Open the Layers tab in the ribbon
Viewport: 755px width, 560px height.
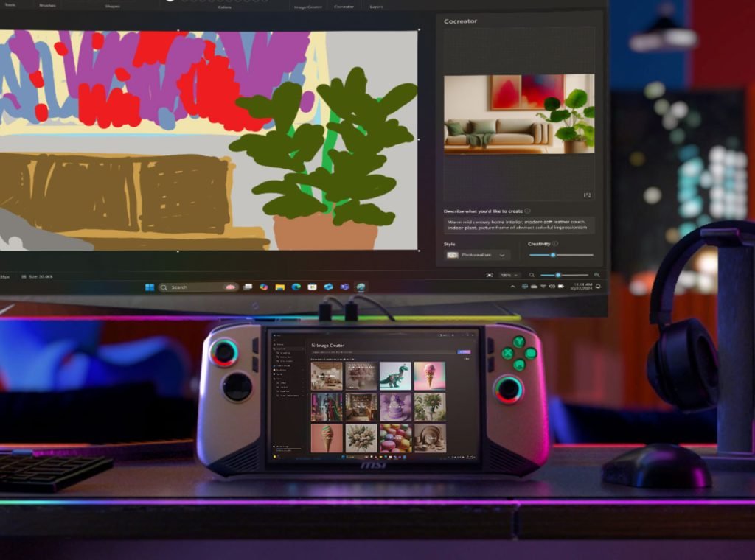point(376,7)
